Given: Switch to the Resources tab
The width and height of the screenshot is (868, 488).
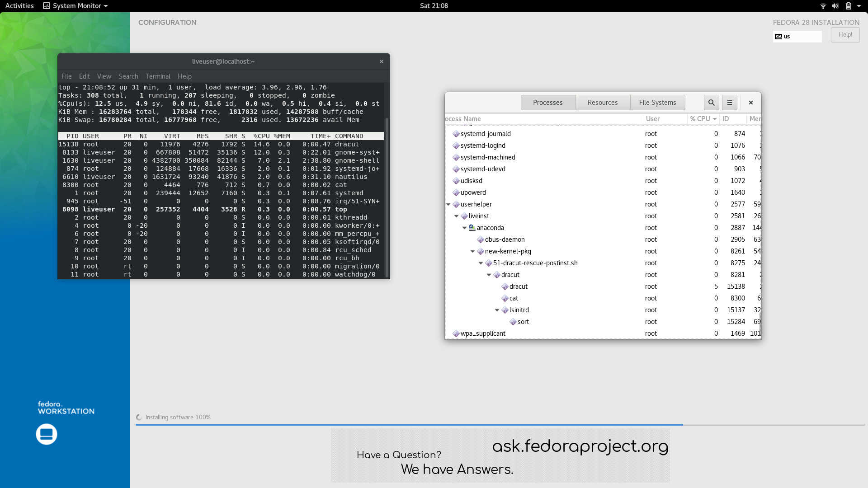Looking at the screenshot, I should 603,103.
